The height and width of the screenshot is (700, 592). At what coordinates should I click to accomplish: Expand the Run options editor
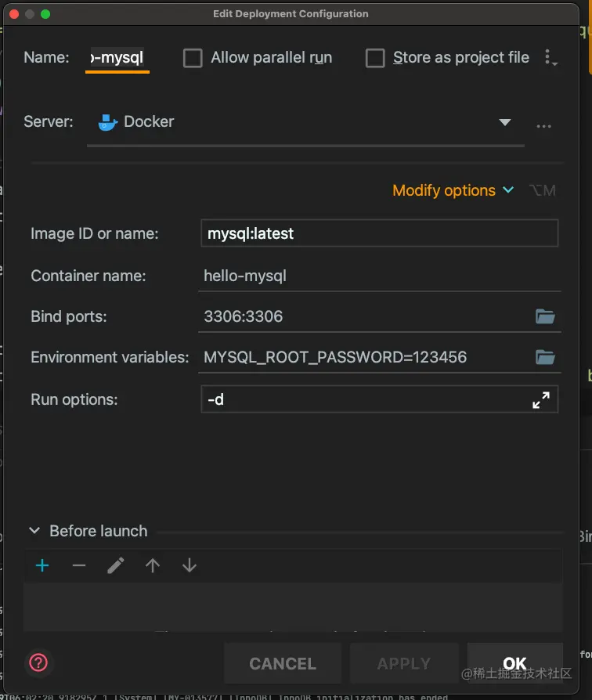click(x=541, y=400)
